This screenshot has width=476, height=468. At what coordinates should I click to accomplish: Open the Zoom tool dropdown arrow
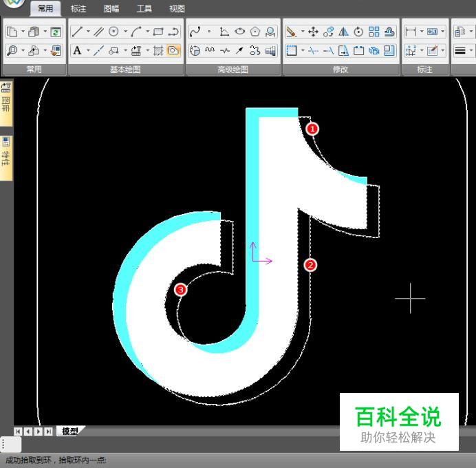(x=23, y=50)
